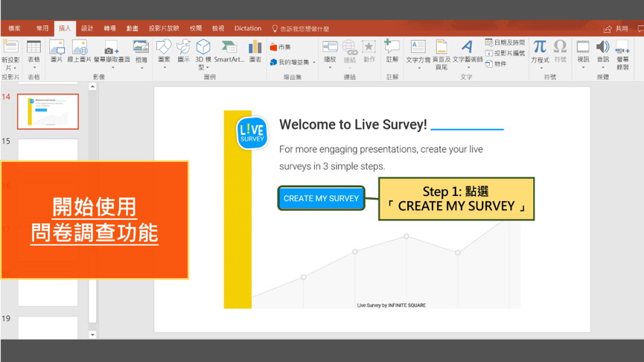The height and width of the screenshot is (362, 644).
Task: Switch to the 轉場 Transitions tab
Action: click(109, 28)
